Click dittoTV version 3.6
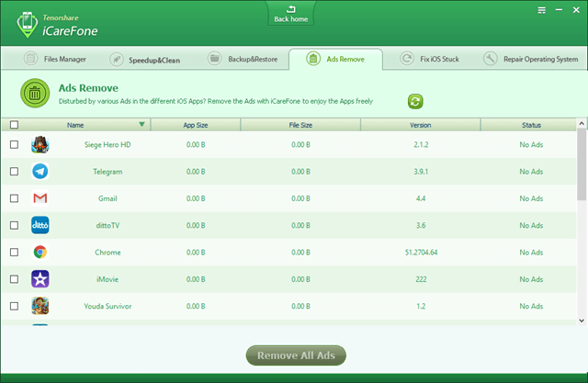Image resolution: width=588 pixels, height=383 pixels. click(x=421, y=226)
